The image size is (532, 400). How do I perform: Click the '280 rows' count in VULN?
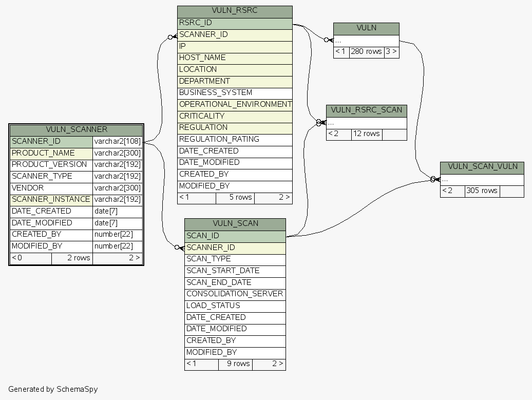[x=366, y=52]
